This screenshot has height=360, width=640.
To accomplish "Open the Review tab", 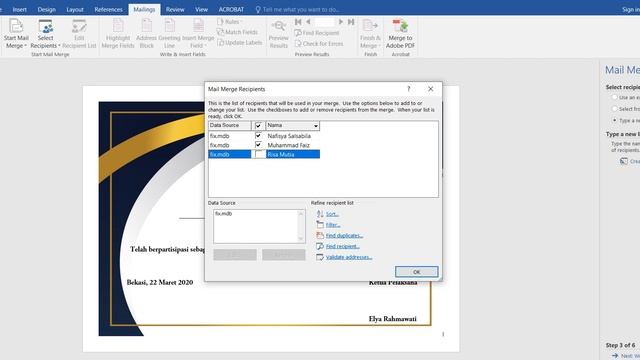I will (175, 9).
